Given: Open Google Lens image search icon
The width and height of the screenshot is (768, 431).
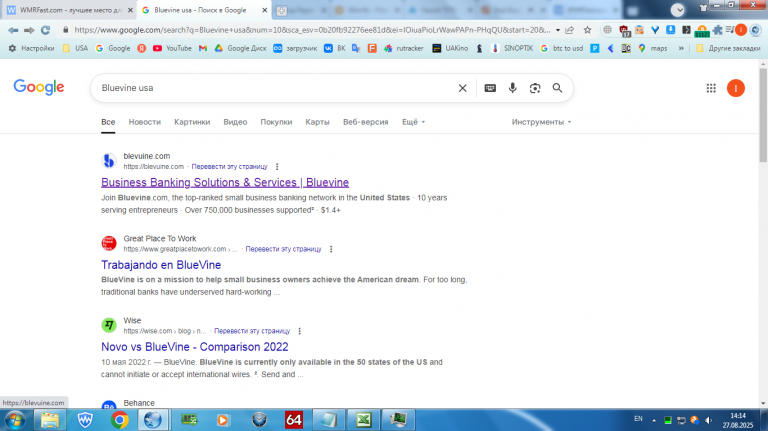Looking at the screenshot, I should pyautogui.click(x=535, y=88).
